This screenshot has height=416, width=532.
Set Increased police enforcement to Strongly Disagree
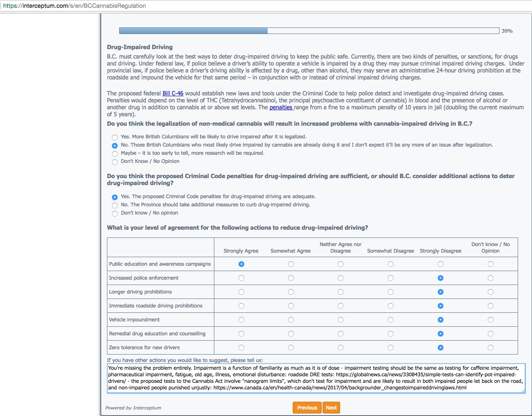coord(441,278)
